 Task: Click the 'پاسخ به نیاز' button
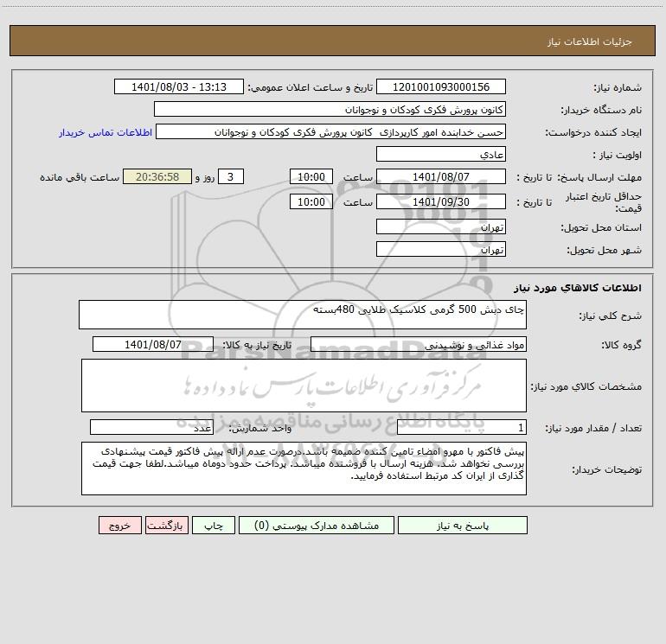[x=463, y=525]
